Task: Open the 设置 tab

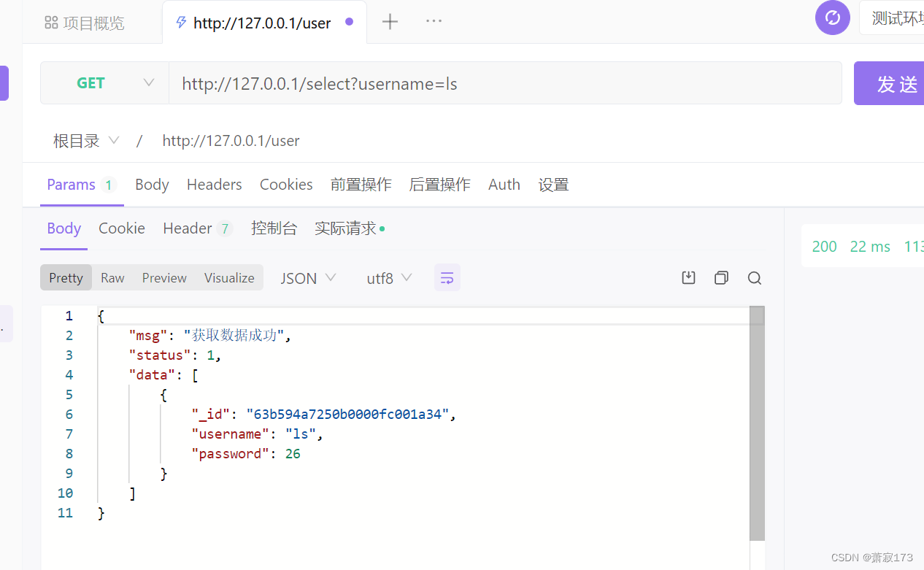Action: tap(553, 185)
